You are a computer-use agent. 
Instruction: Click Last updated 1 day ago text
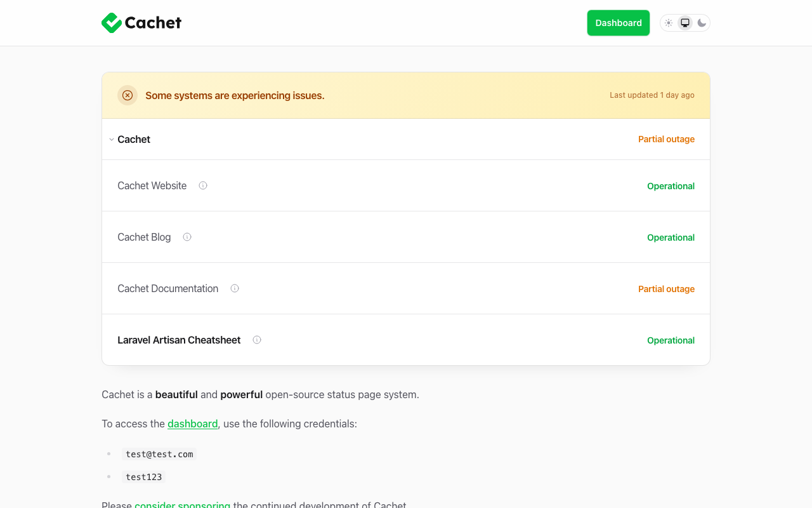(x=652, y=95)
